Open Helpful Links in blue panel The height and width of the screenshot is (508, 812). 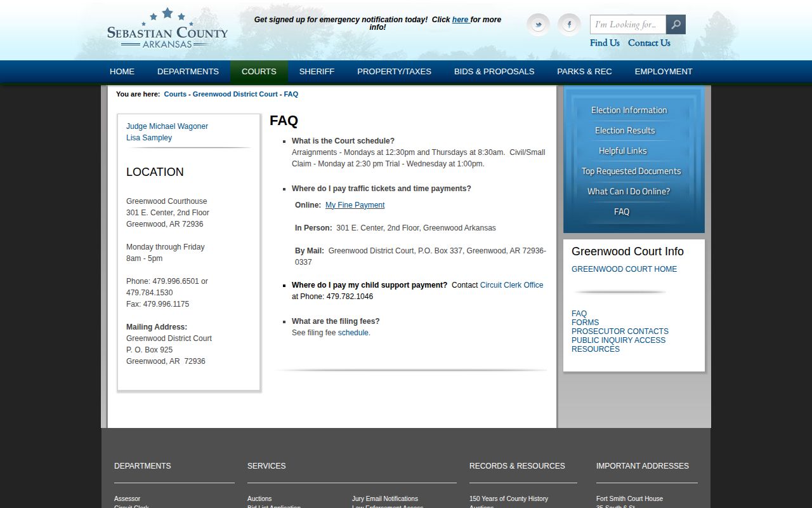pos(623,151)
